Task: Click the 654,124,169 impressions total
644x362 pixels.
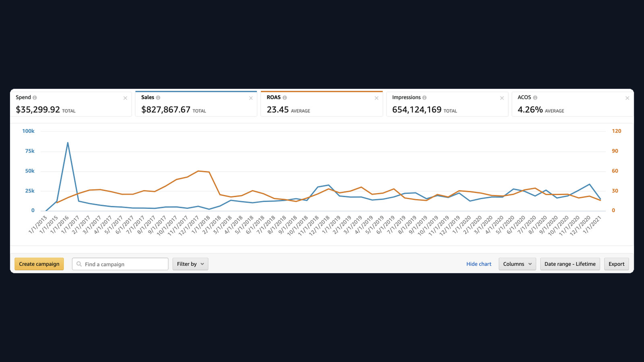Action: (x=417, y=109)
